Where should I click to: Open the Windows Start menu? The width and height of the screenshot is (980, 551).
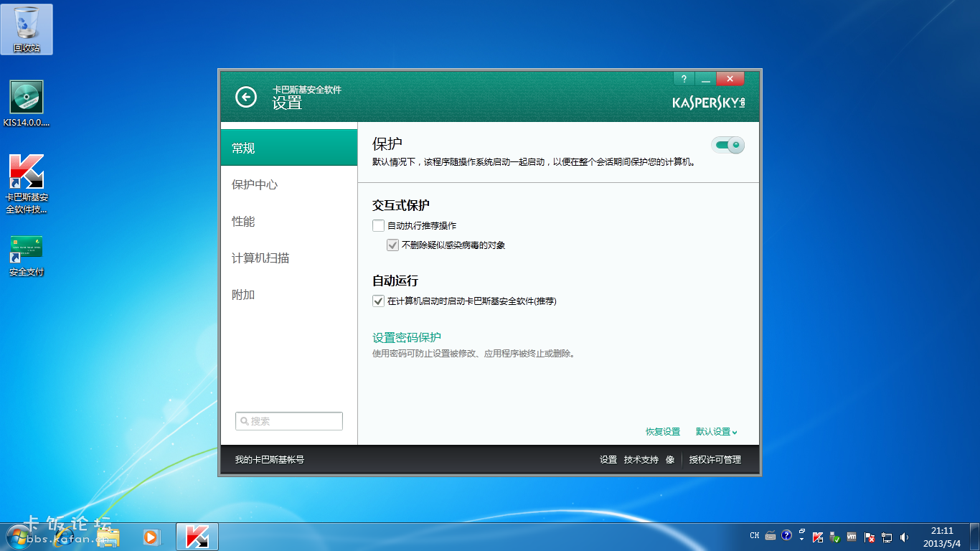19,537
